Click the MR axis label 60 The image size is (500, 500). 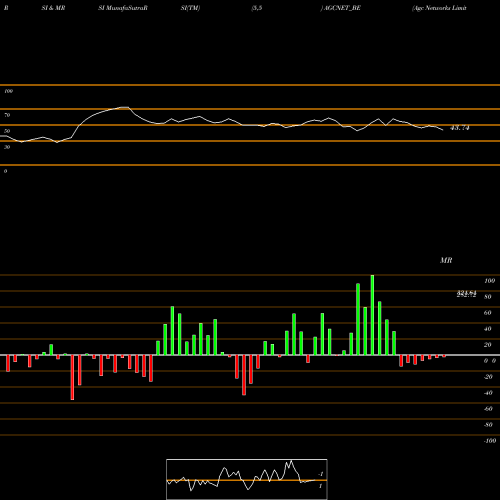tap(488, 313)
